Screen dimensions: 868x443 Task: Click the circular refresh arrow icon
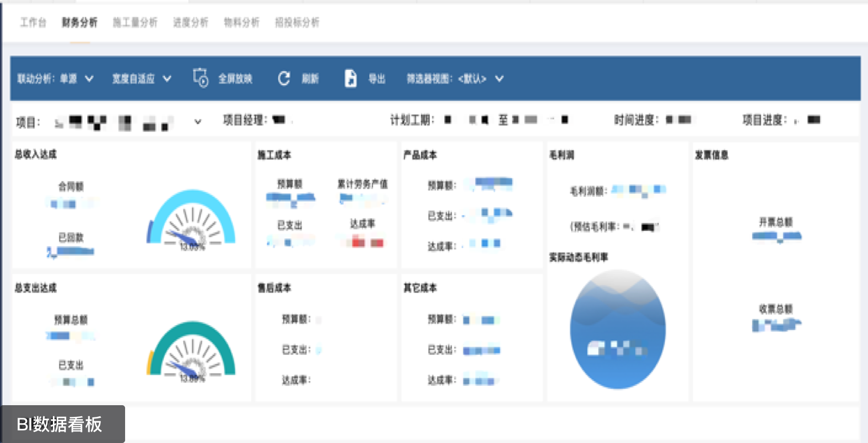pyautogui.click(x=284, y=79)
